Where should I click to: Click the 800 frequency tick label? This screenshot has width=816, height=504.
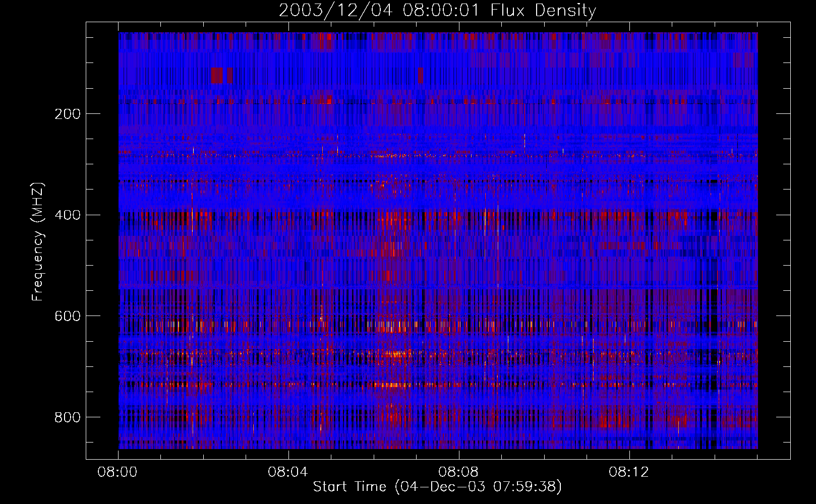[68, 417]
